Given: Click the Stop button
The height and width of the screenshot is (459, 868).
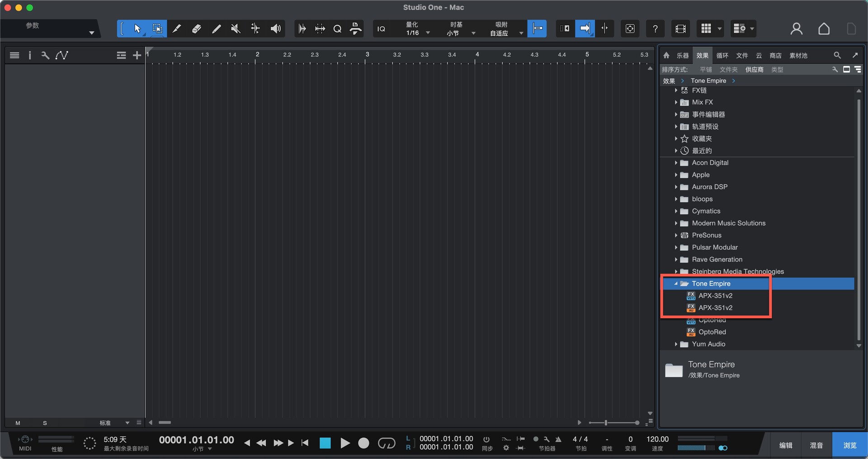Looking at the screenshot, I should tap(325, 443).
